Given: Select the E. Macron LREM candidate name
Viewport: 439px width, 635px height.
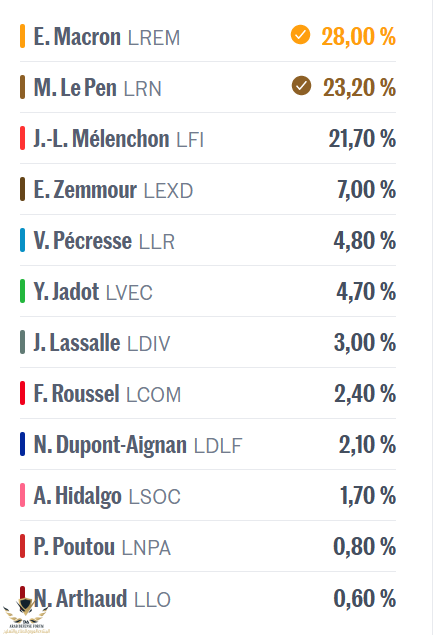Looking at the screenshot, I should point(107,37).
